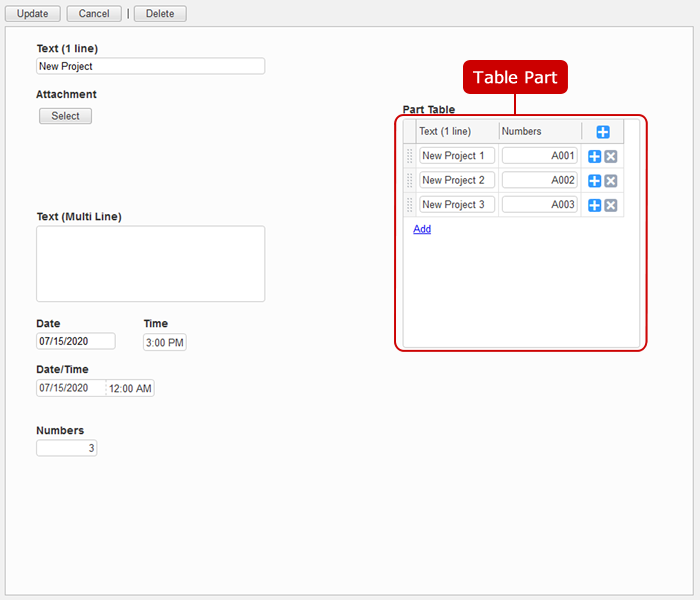Click the Select attachment button
The width and height of the screenshot is (700, 600).
[x=65, y=116]
